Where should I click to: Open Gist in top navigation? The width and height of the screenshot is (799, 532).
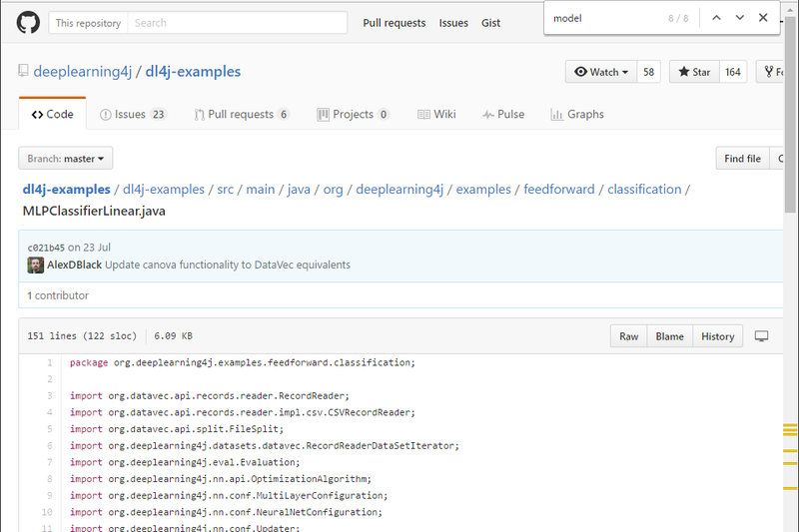[490, 23]
